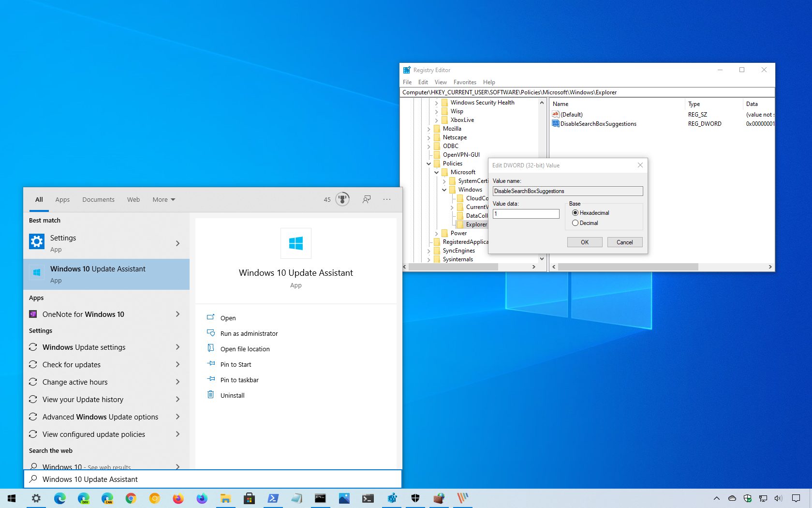Open Windows Security from the taskbar

click(x=415, y=498)
